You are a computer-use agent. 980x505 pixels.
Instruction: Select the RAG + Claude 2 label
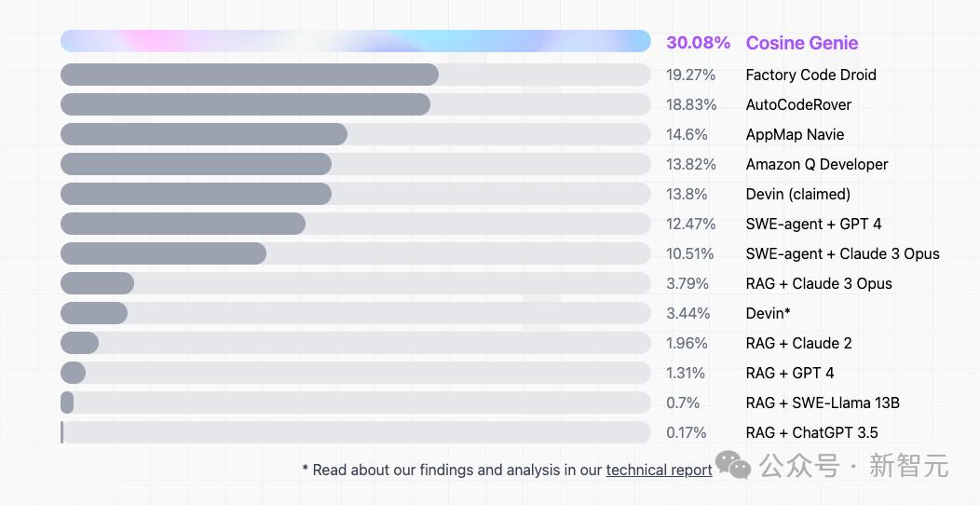pyautogui.click(x=798, y=343)
